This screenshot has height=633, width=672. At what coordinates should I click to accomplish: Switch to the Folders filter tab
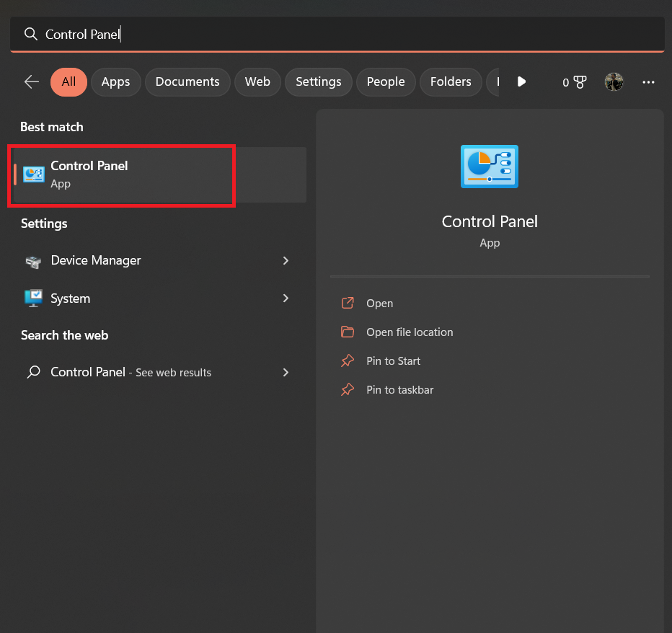[451, 82]
